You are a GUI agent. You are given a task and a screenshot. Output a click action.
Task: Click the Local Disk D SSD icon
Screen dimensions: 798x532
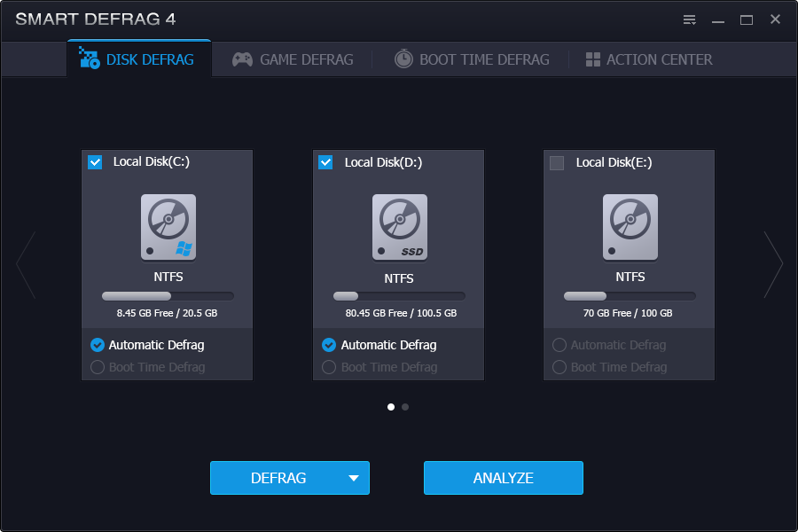[399, 229]
